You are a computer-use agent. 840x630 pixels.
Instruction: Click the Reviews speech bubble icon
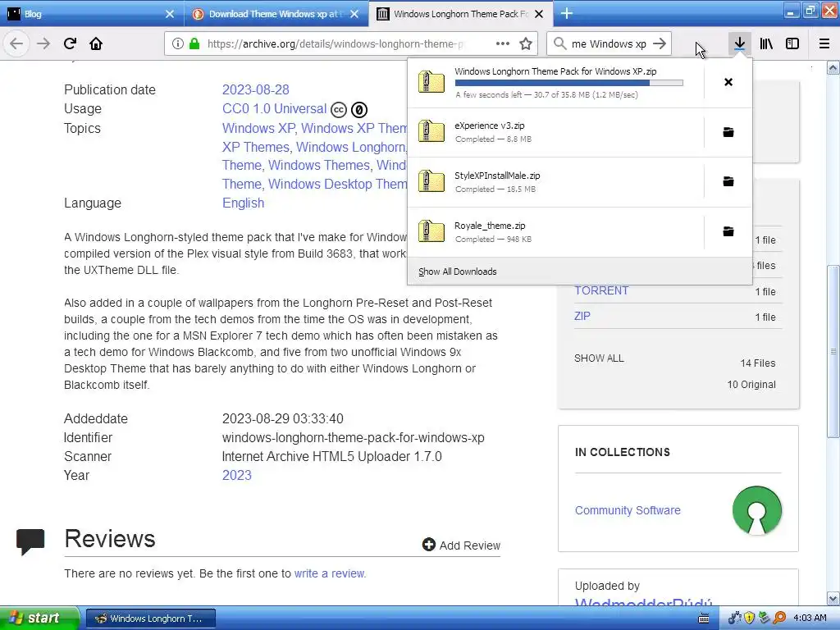[30, 541]
